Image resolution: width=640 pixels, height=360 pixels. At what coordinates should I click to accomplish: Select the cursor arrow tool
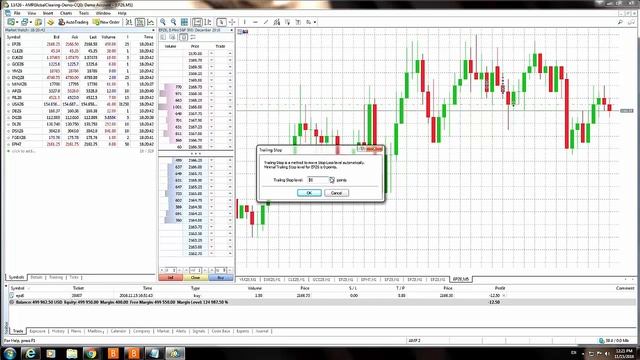221,22
